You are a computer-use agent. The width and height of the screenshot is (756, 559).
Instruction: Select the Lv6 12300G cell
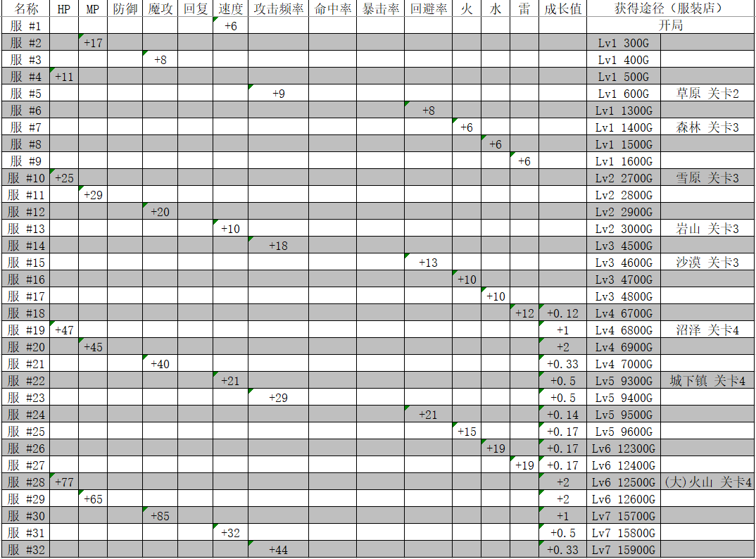click(x=624, y=448)
